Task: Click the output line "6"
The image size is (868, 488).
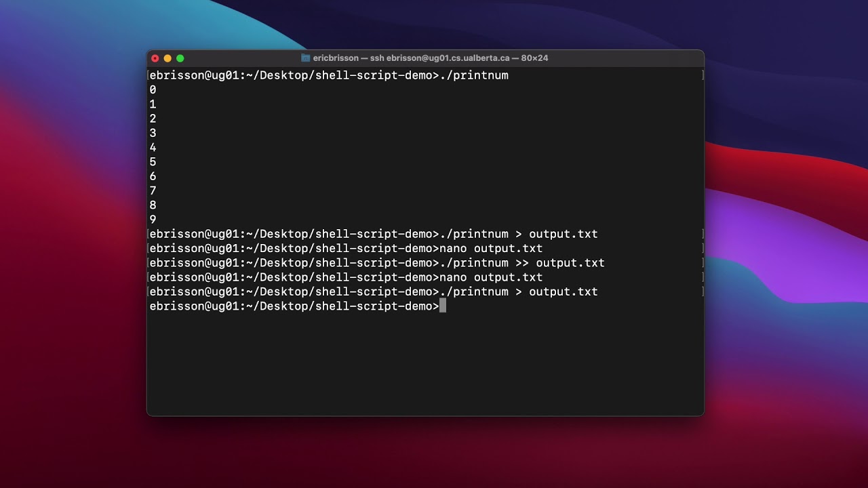Action: pyautogui.click(x=153, y=176)
